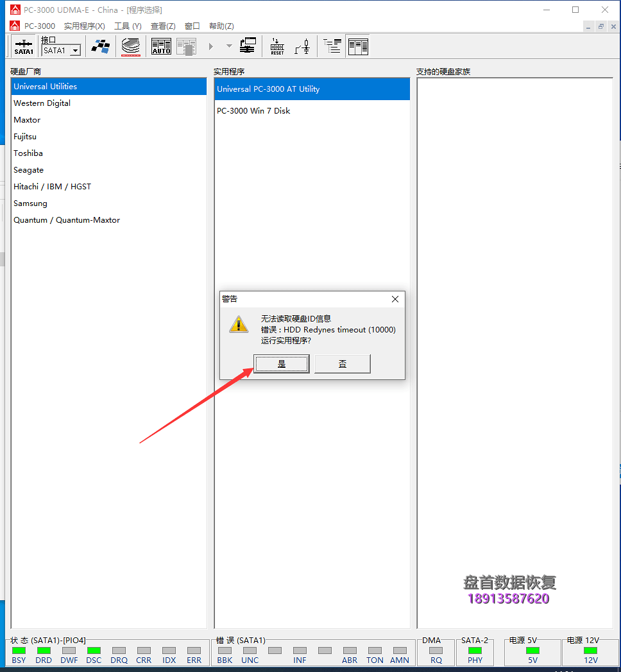This screenshot has height=672, width=621.
Task: Click the BSY status indicator
Action: pyautogui.click(x=19, y=655)
